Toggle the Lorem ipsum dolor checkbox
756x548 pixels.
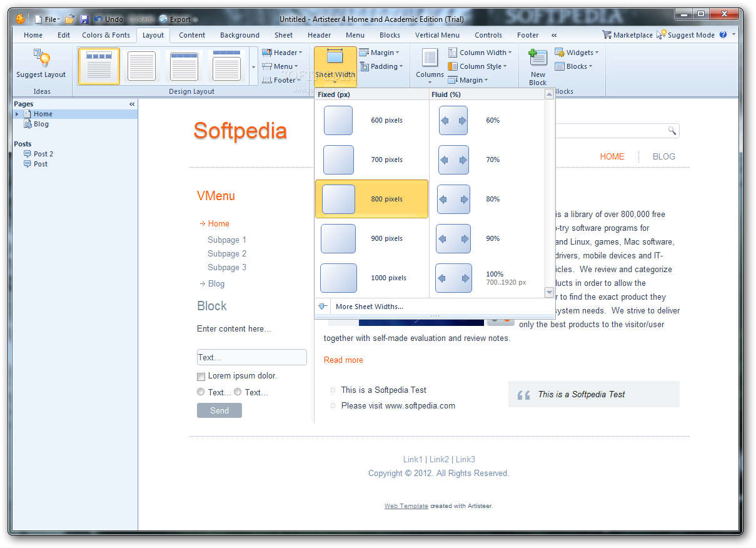201,377
